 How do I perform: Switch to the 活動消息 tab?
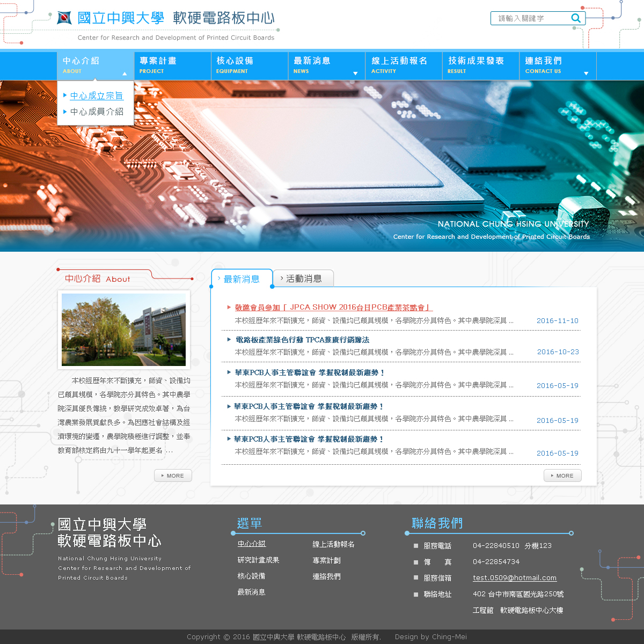click(x=303, y=279)
